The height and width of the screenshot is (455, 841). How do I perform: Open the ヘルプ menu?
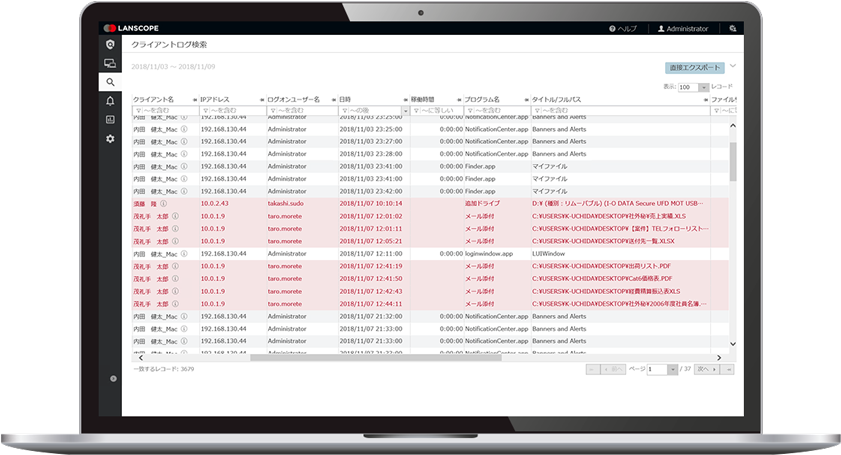click(623, 28)
